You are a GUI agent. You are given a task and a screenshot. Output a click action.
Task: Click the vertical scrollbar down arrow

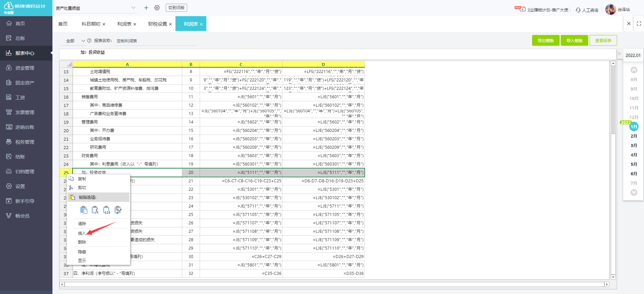(613, 277)
